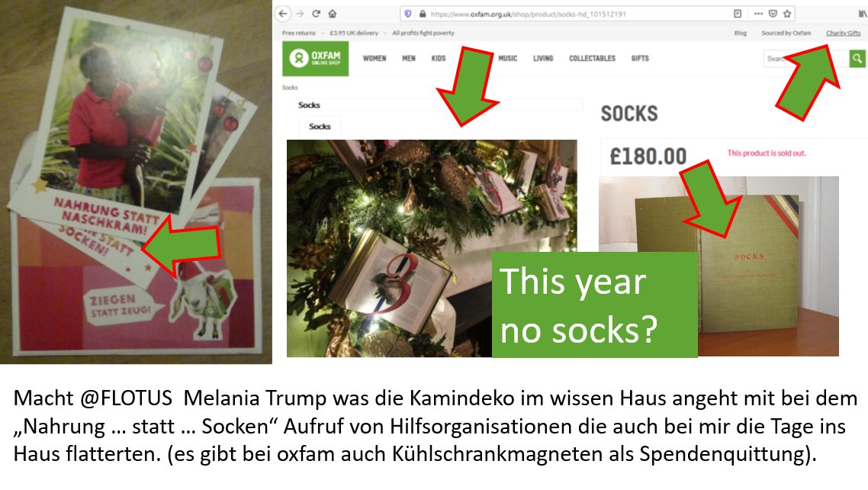Open the page actions three-dots menu

point(758,14)
